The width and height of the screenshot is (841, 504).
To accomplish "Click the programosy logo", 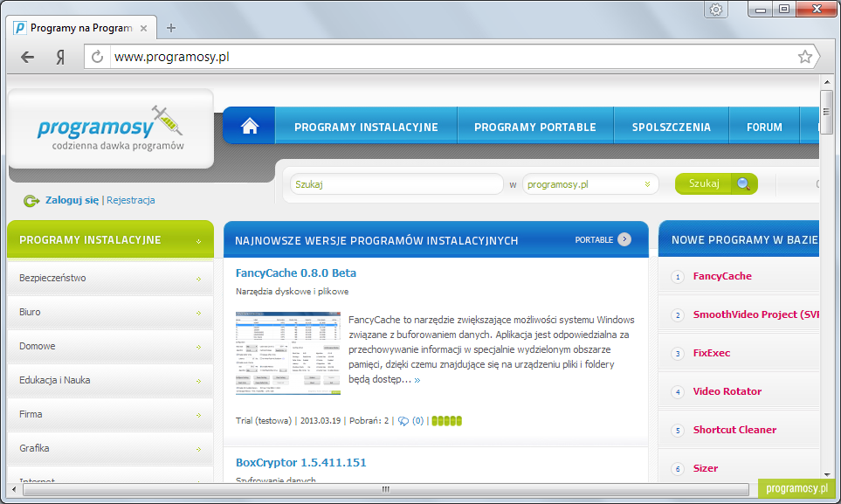I will click(x=111, y=128).
